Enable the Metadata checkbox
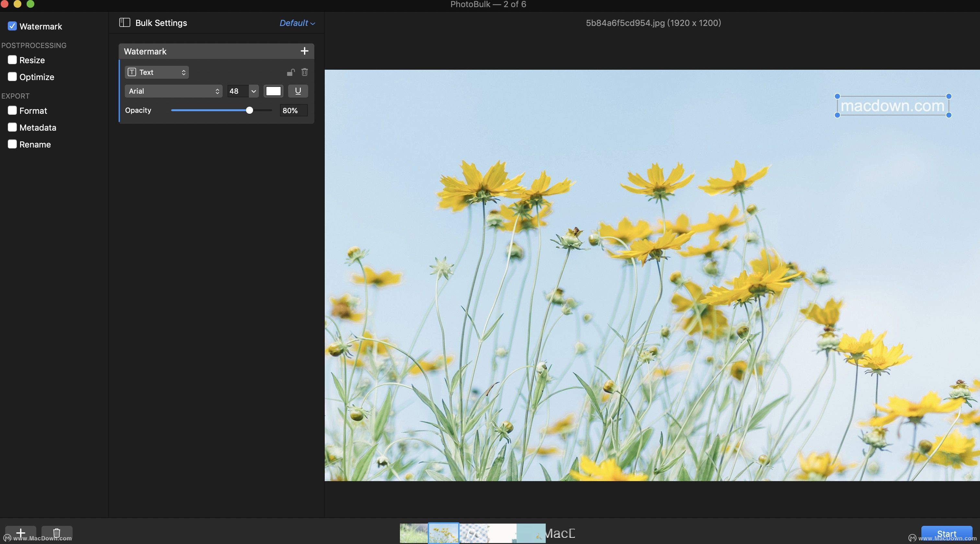Image resolution: width=980 pixels, height=544 pixels. coord(12,127)
